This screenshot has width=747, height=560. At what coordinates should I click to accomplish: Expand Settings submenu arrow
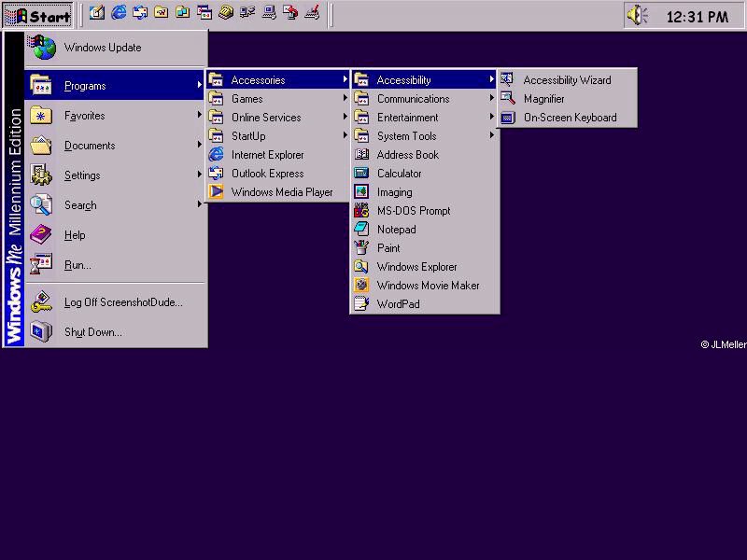(x=199, y=175)
